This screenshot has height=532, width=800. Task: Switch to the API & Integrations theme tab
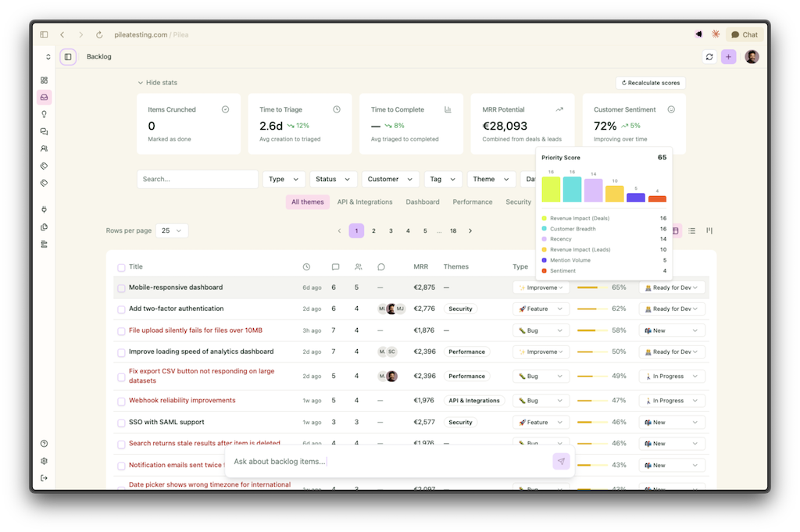(x=364, y=202)
